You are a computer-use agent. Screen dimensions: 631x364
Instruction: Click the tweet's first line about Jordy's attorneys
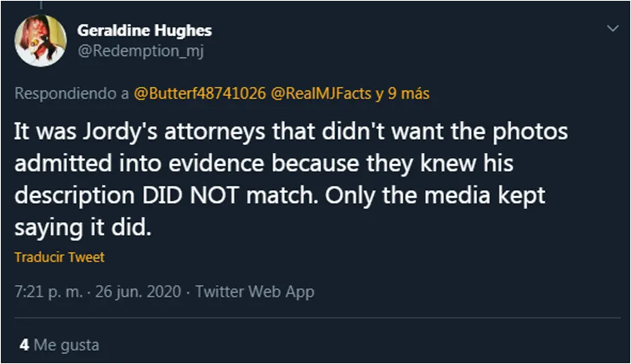pyautogui.click(x=291, y=131)
